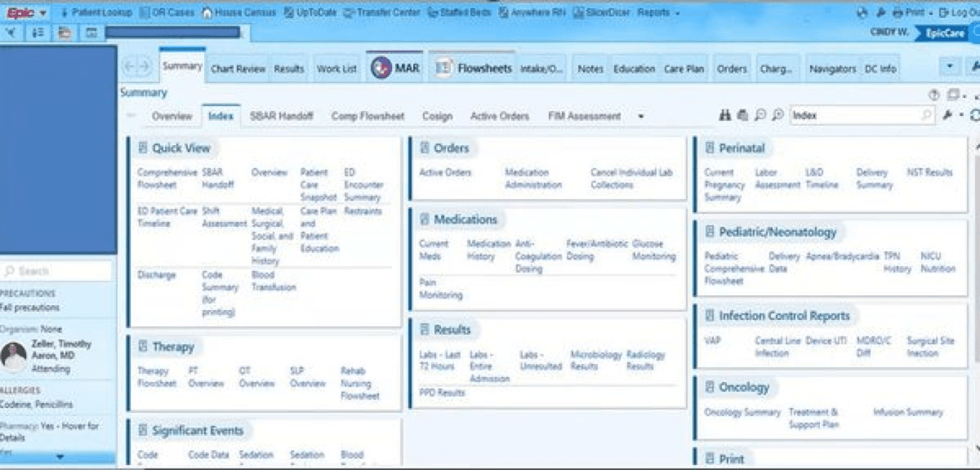The height and width of the screenshot is (470, 980).
Task: Expand more report tabs arrow after FIM Assessment
Action: click(641, 117)
